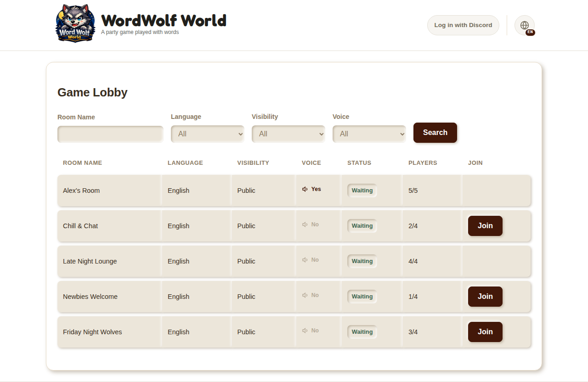
Task: Open the Language filter dropdown
Action: pyautogui.click(x=208, y=134)
